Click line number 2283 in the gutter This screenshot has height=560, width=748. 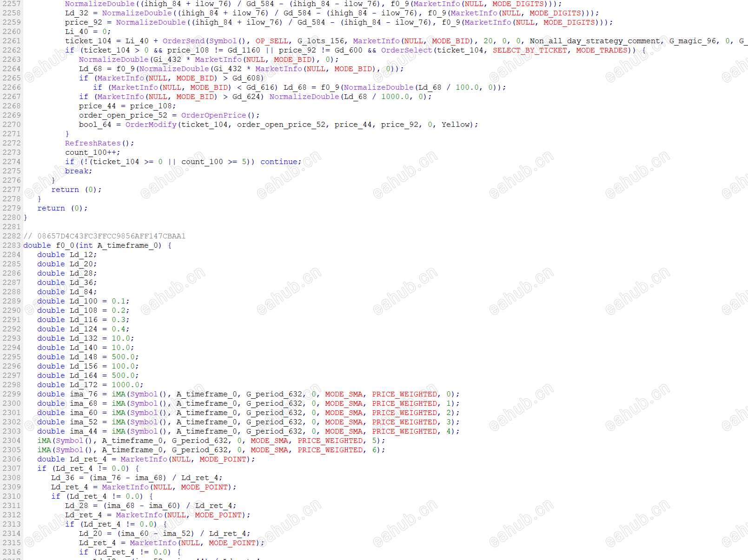pyautogui.click(x=11, y=245)
